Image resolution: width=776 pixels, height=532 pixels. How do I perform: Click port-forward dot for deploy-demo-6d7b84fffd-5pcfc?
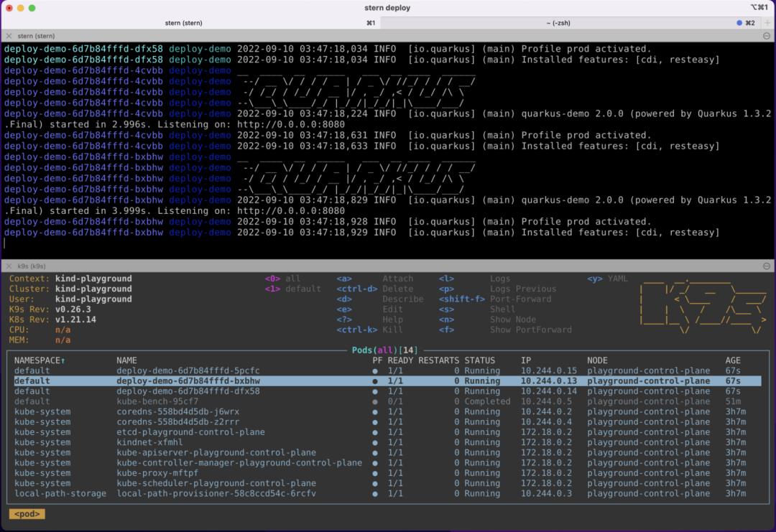tap(375, 370)
